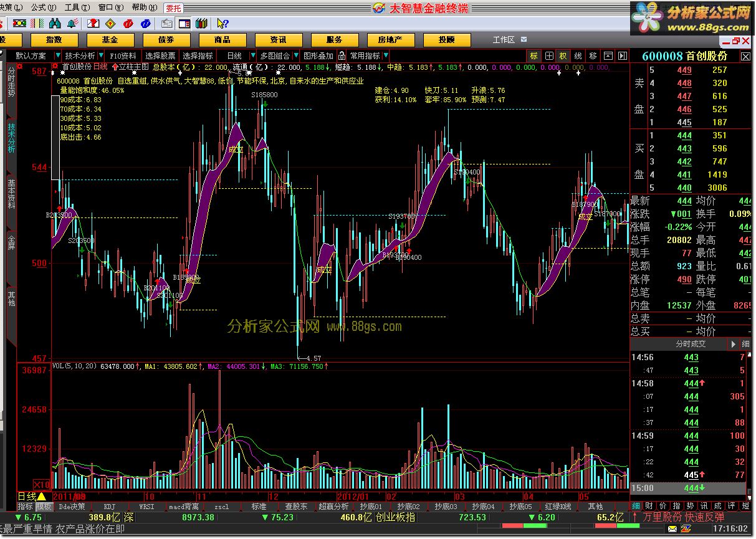Open the alarm bell alert tool
Image resolution: width=756 pixels, height=539 pixels.
point(73,23)
